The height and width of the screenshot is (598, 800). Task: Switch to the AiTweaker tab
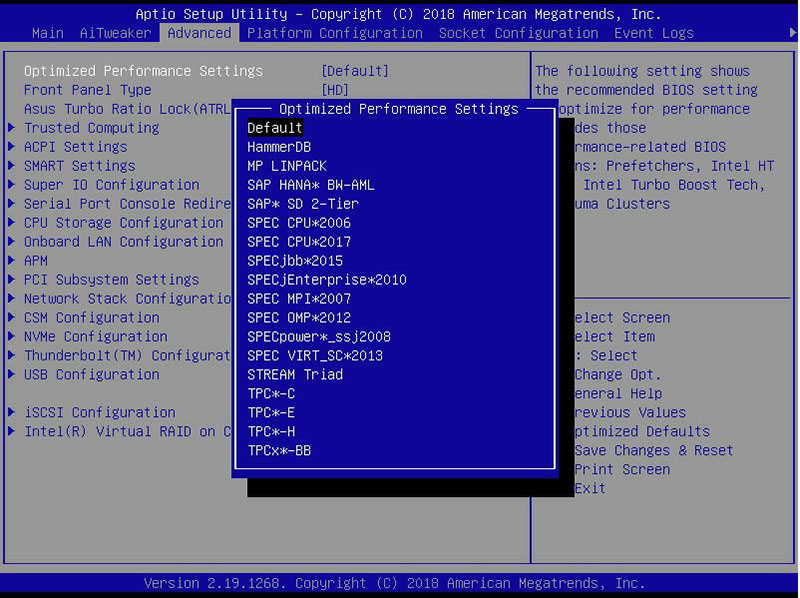[115, 33]
